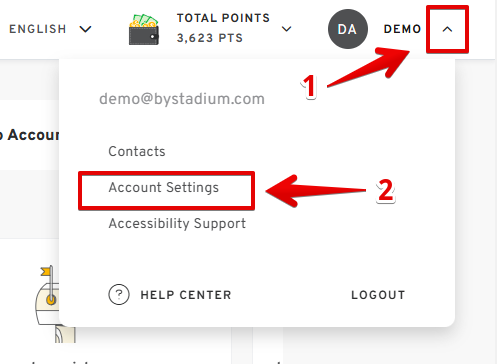Open Contacts from the user menu

pyautogui.click(x=137, y=151)
